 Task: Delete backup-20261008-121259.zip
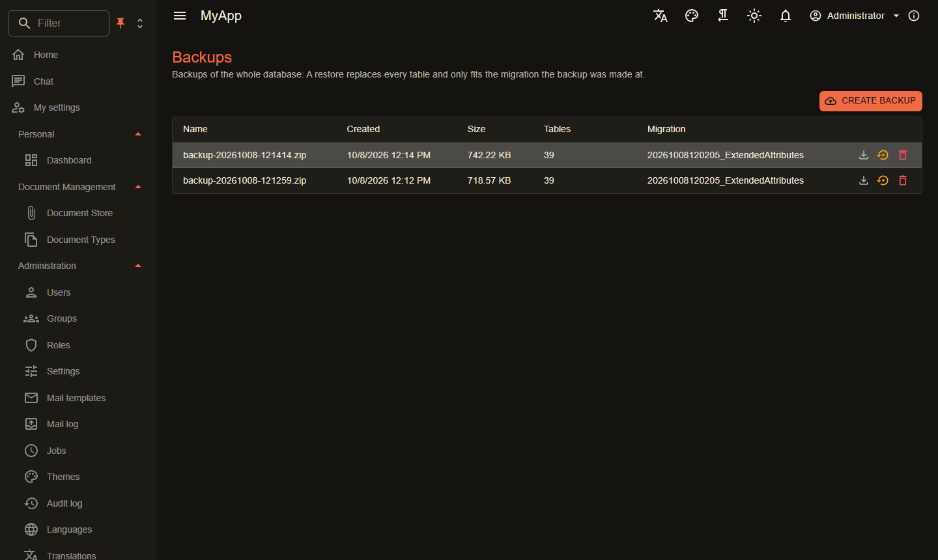click(x=903, y=180)
